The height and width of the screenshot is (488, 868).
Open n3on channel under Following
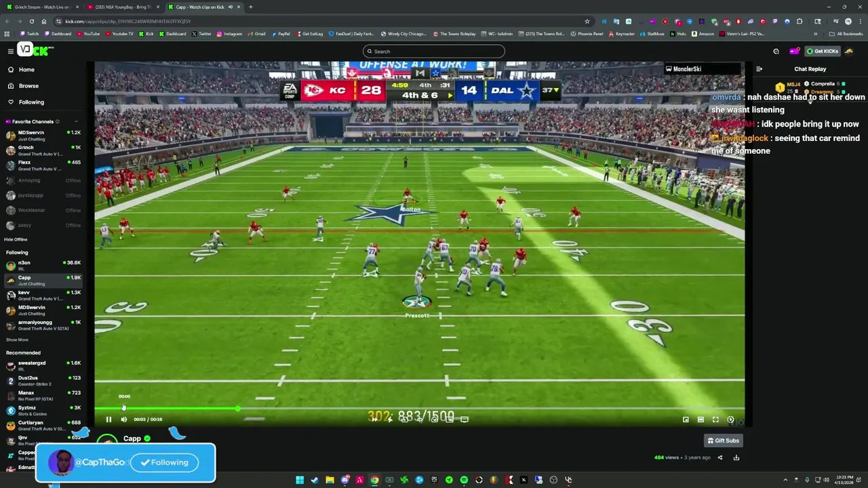click(x=43, y=265)
